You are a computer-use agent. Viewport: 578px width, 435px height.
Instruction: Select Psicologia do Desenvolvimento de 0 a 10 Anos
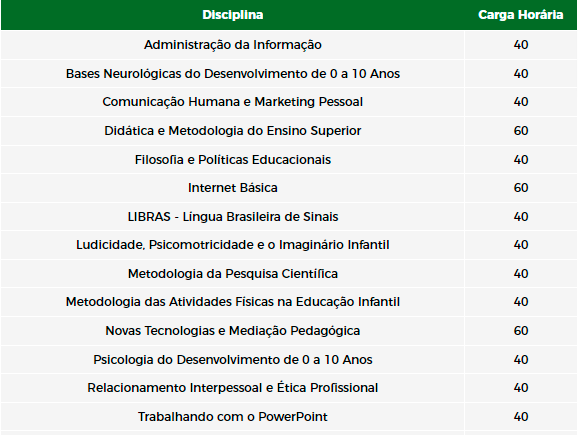233,359
